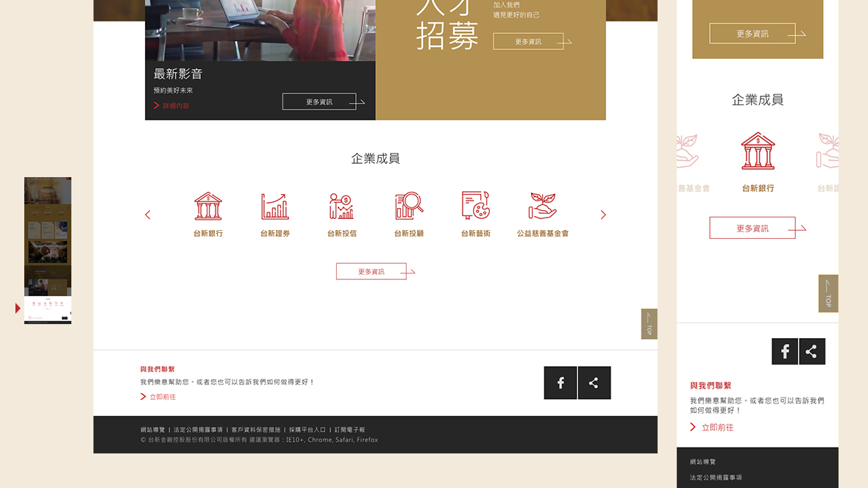Open 法定公開揭露事項 in desktop footer
The height and width of the screenshot is (488, 868).
click(198, 430)
